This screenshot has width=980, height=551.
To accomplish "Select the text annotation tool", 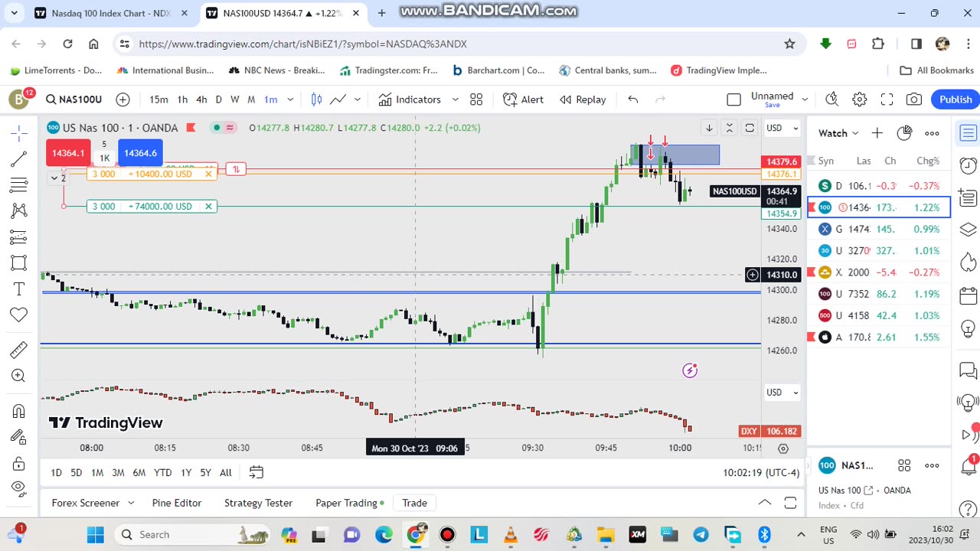I will (x=19, y=289).
